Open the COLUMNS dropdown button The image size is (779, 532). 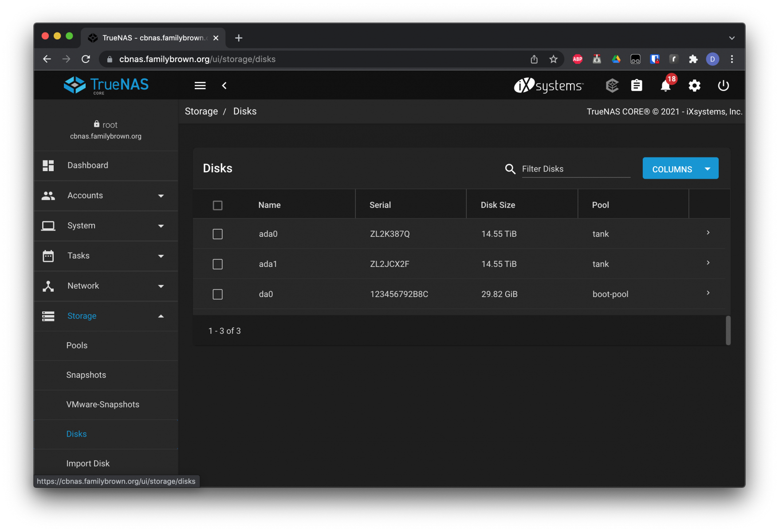pyautogui.click(x=681, y=168)
